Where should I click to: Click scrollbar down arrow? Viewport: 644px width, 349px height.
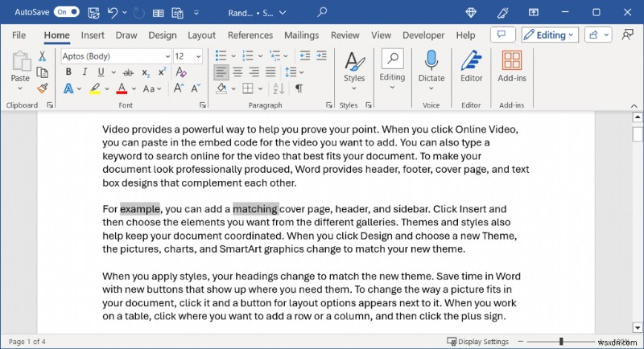638,327
